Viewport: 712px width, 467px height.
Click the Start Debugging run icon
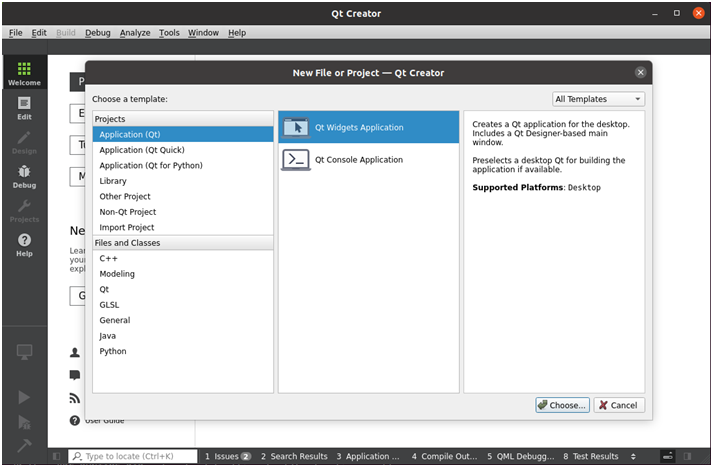coord(24,422)
